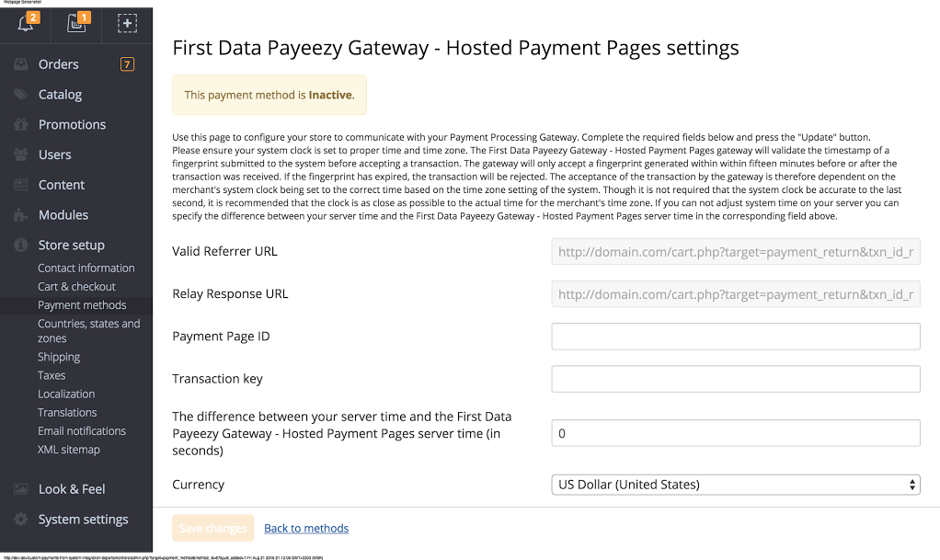Screen dimensions: 940x560
Task: Click the Transaction key input field
Action: point(735,378)
